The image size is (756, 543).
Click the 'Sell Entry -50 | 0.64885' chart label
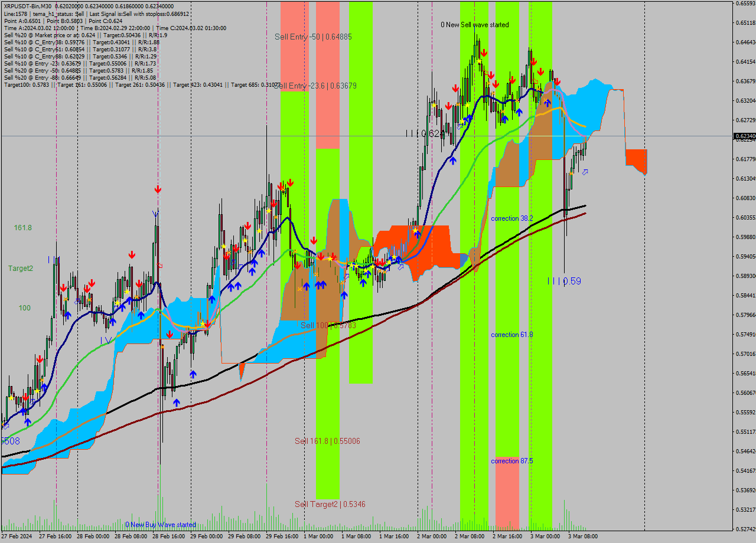click(313, 37)
